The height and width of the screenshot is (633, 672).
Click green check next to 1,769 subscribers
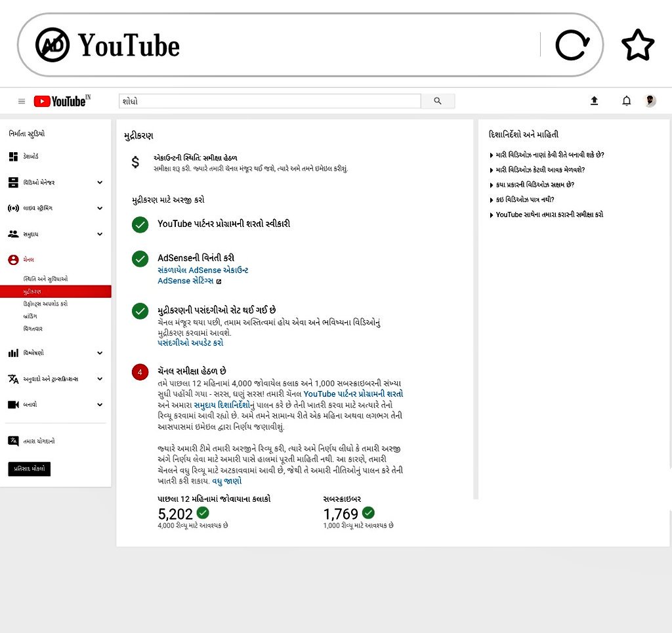[368, 512]
